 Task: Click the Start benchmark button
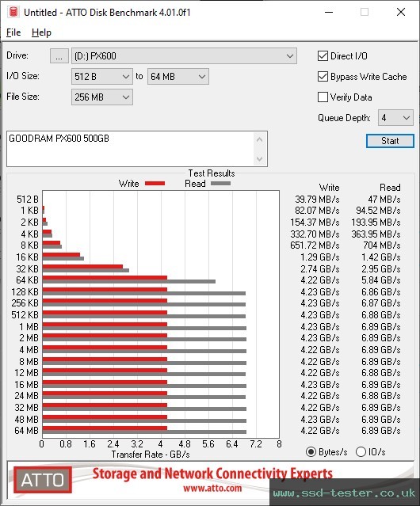(390, 141)
